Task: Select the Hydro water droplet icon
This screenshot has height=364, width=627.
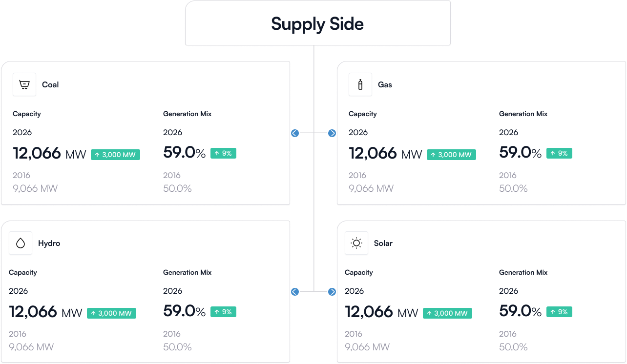Action: pyautogui.click(x=20, y=243)
